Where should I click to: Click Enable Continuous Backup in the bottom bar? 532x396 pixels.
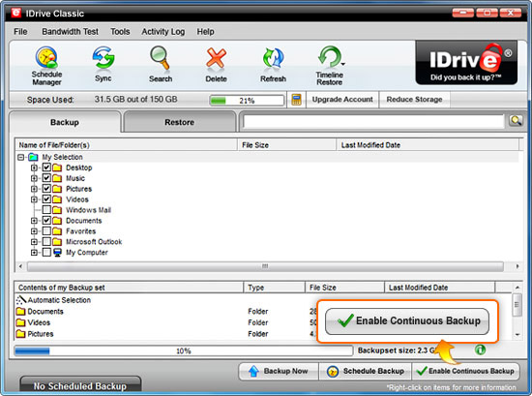pos(465,371)
